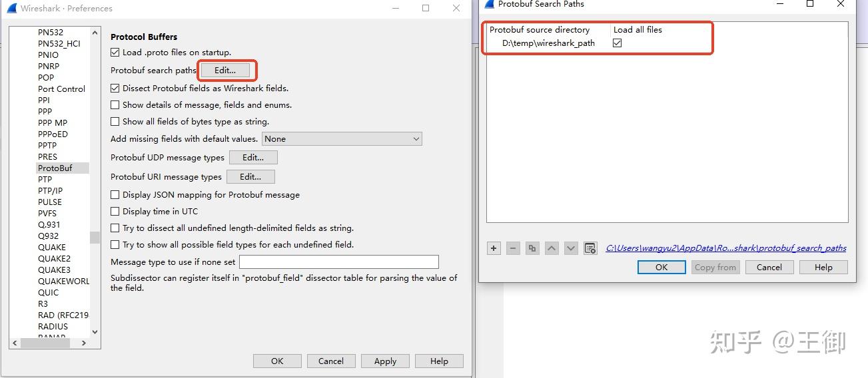Click Cancel in Preferences window
This screenshot has width=868, height=378.
331,361
